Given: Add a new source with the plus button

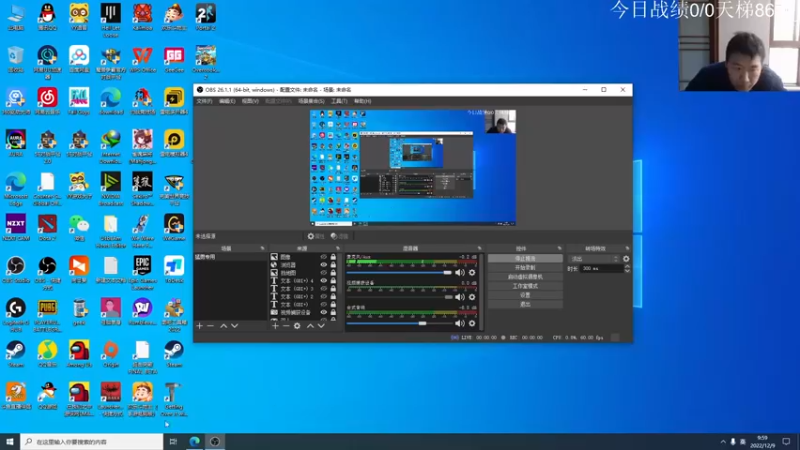Looking at the screenshot, I should click(x=275, y=326).
